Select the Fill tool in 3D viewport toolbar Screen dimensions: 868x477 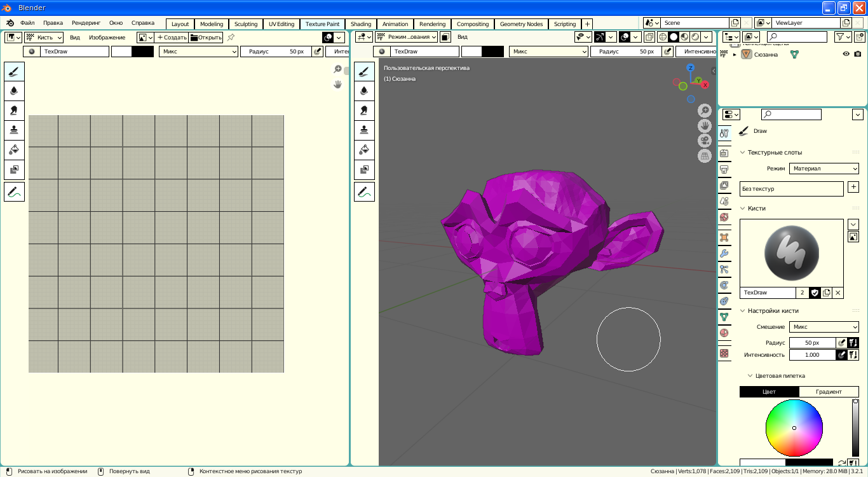364,150
